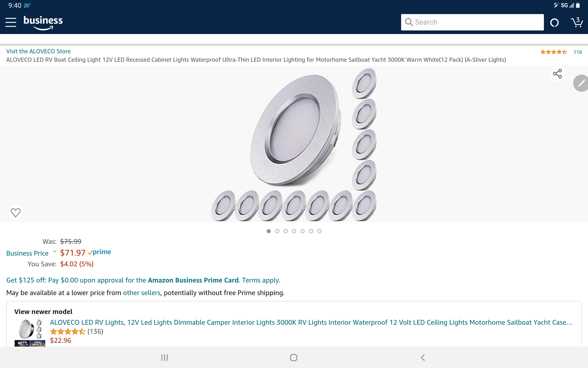Open the 118 customer reviews
Image resolution: width=588 pixels, height=368 pixels.
(x=577, y=52)
